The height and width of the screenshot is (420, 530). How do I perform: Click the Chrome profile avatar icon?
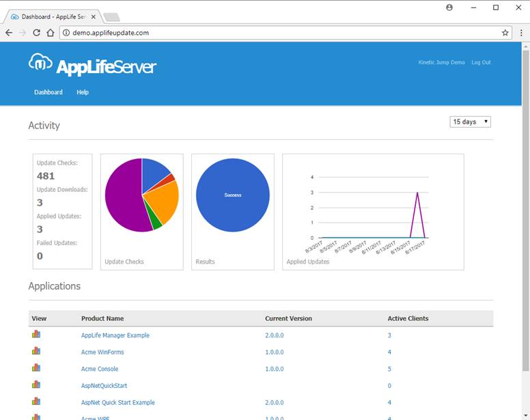click(449, 8)
